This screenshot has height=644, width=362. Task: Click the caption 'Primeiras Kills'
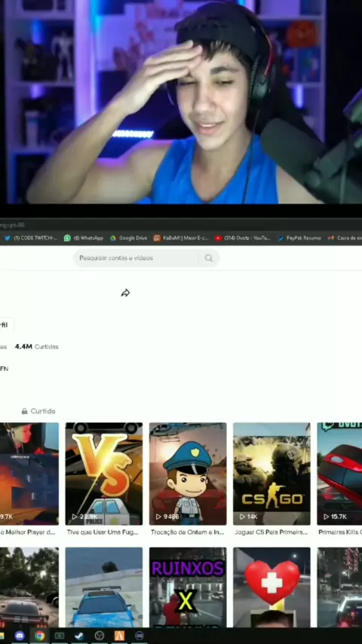(339, 532)
